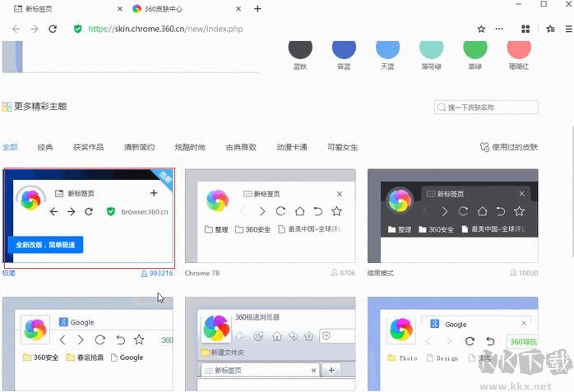Open the hamburger main menu
Image resolution: width=574 pixels, height=392 pixels.
[x=569, y=29]
